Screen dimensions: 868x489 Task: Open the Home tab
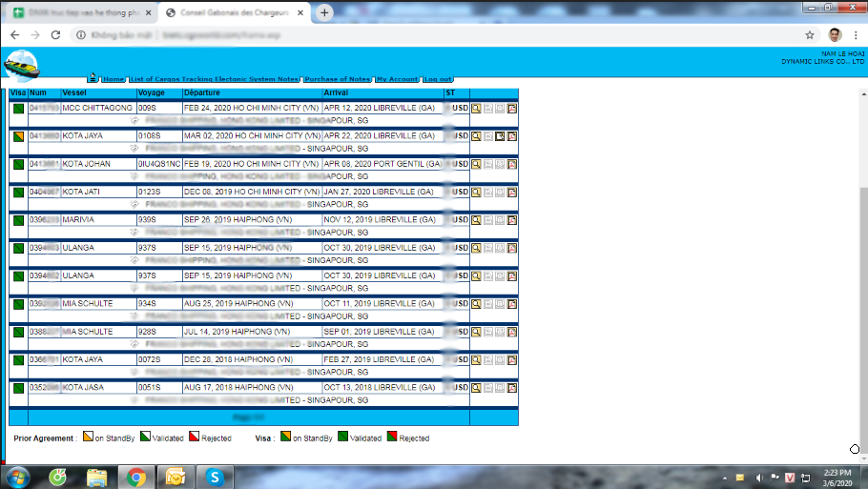(113, 79)
